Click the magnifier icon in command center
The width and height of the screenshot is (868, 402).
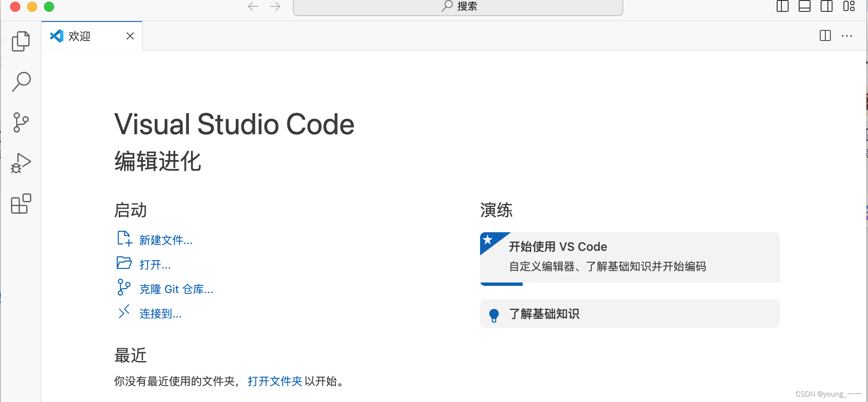point(447,6)
